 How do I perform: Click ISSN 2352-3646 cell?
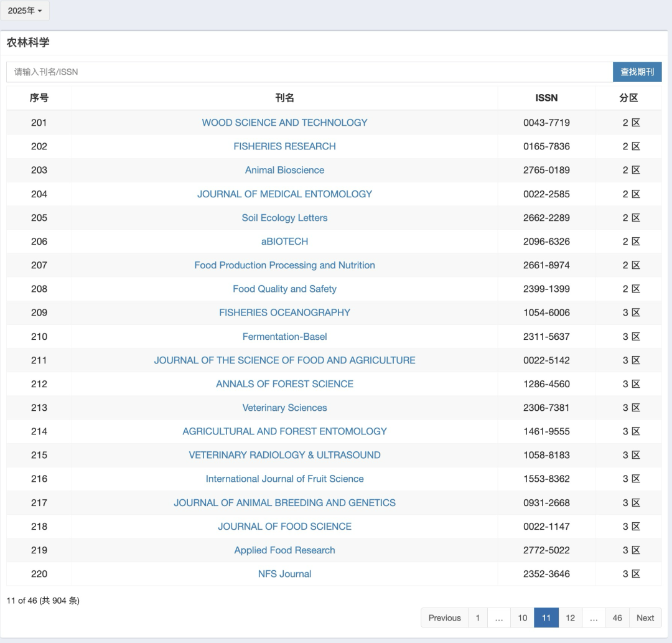click(x=546, y=574)
